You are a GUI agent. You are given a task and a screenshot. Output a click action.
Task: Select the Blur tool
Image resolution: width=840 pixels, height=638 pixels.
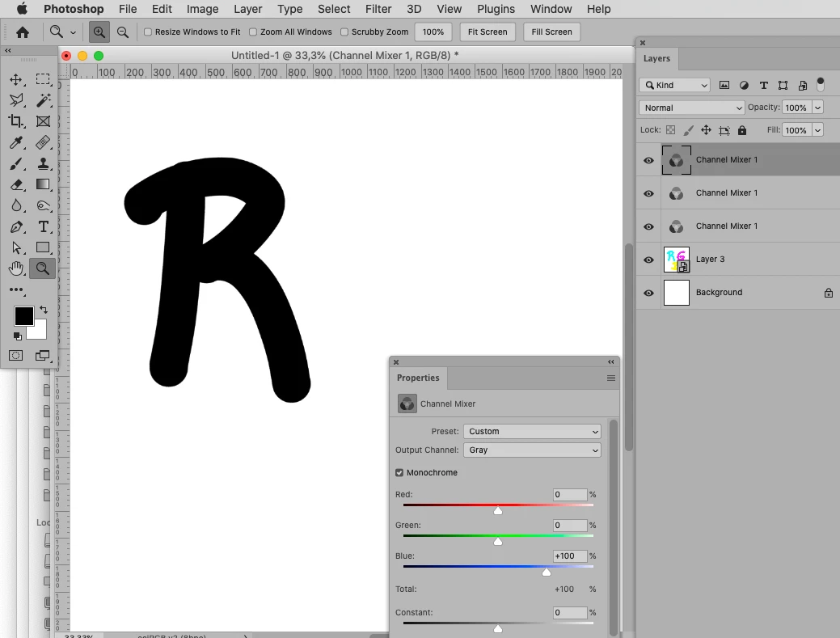16,205
